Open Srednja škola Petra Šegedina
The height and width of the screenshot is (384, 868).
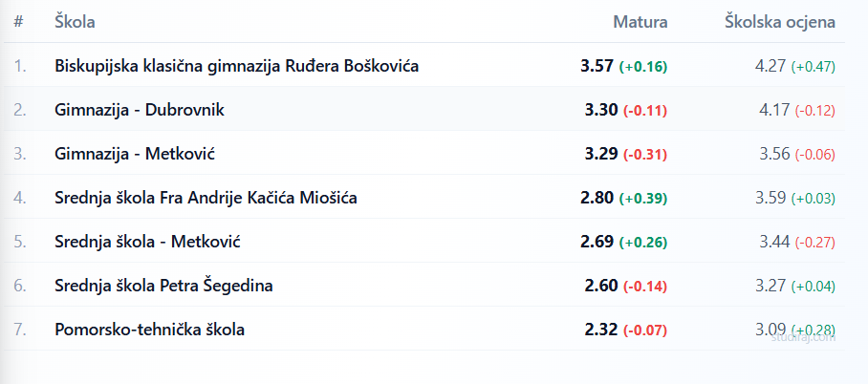pos(164,286)
